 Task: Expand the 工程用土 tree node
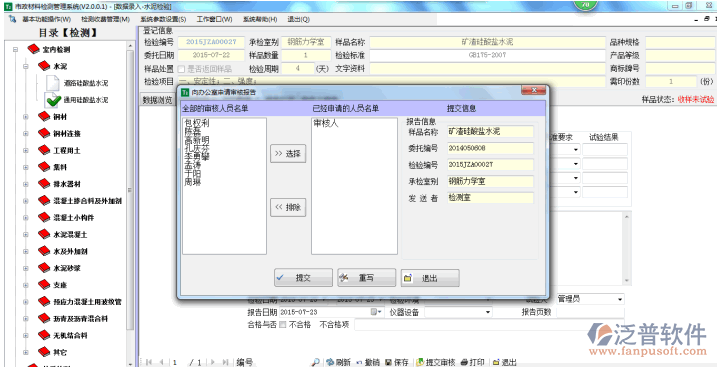(x=26, y=150)
